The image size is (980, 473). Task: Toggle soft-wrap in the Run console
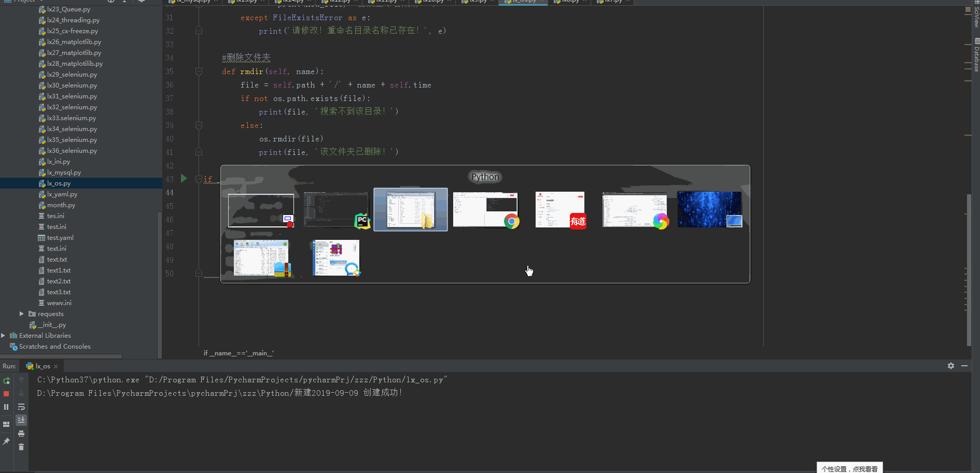(x=21, y=407)
